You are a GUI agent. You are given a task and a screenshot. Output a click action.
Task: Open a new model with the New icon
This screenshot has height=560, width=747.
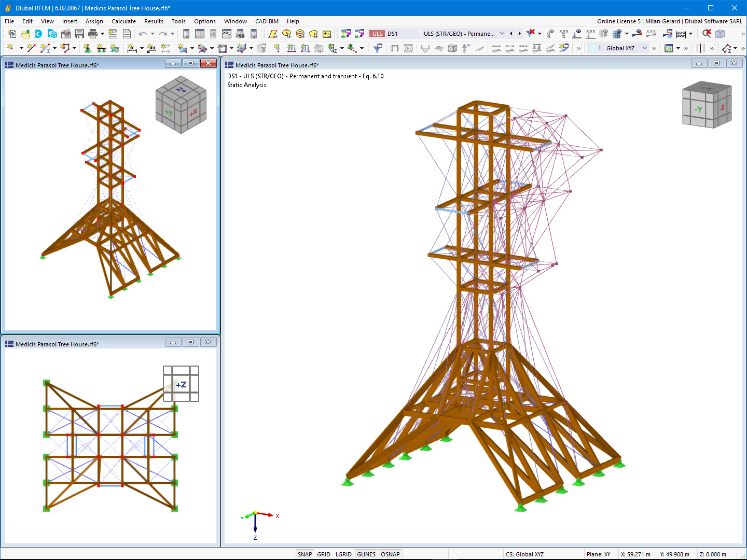tap(11, 33)
